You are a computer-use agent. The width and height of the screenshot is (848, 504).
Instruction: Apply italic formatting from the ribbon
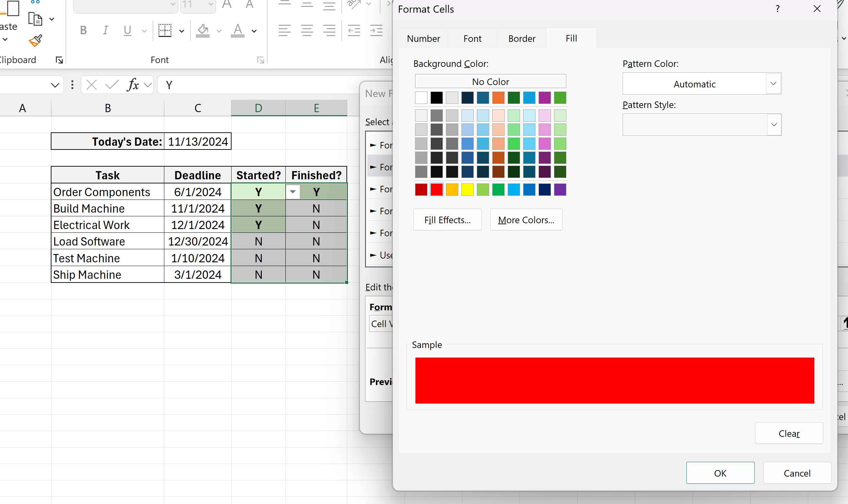[x=105, y=30]
